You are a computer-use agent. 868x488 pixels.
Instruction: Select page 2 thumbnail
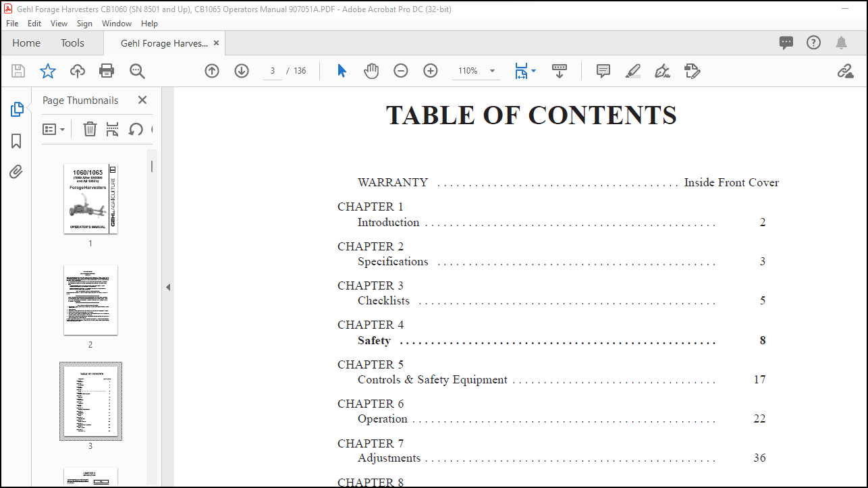tap(90, 300)
